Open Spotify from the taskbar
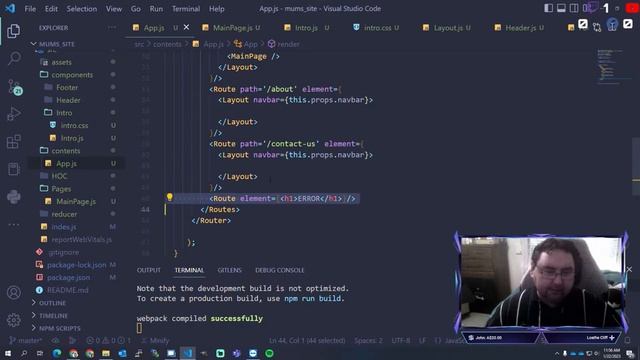The image size is (640, 360). coord(269,353)
